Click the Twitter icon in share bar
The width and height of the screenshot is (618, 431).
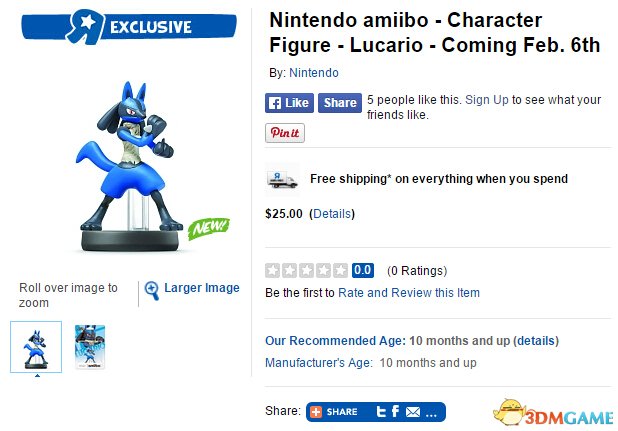coord(381,411)
